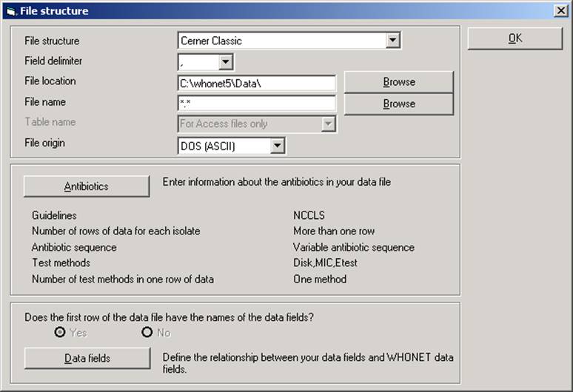
Task: Click the Variable antibiotic sequence value
Action: coord(353,247)
